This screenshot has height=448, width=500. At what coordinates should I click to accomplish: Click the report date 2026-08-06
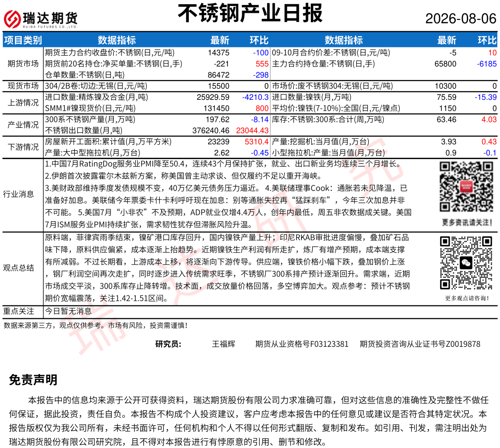(461, 19)
